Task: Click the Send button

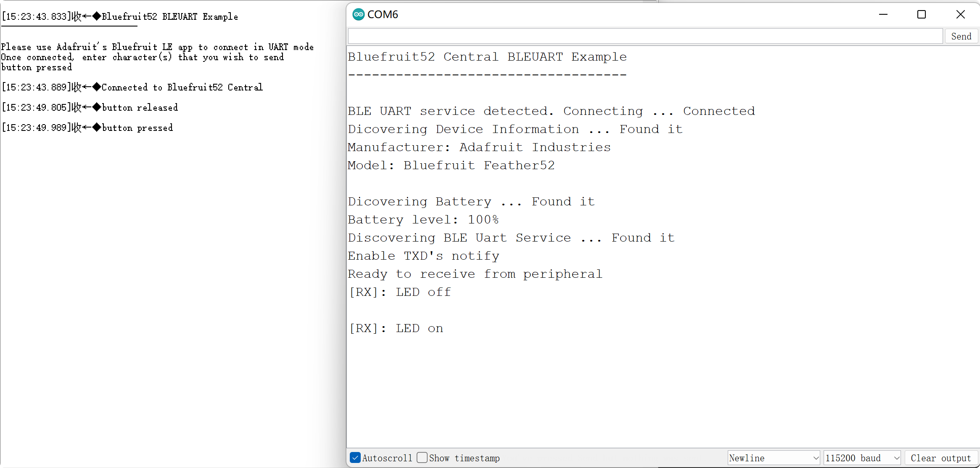Action: coord(962,37)
